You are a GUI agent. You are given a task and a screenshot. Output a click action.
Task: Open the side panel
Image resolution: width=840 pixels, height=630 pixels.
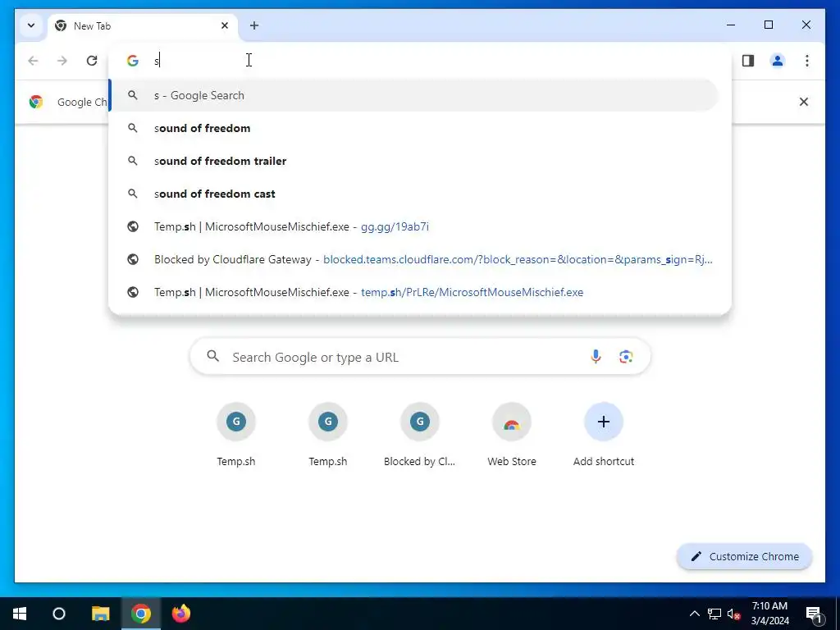pyautogui.click(x=748, y=61)
